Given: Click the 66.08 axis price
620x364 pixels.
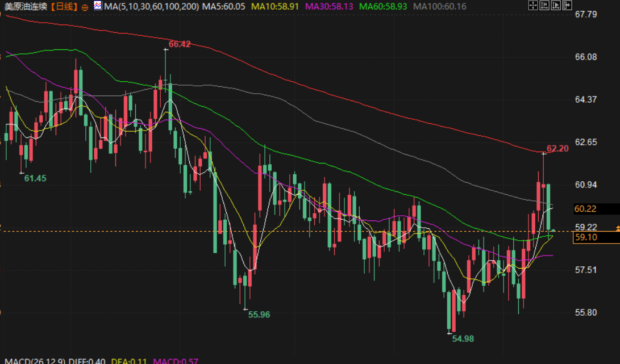Looking at the screenshot, I should (x=585, y=57).
